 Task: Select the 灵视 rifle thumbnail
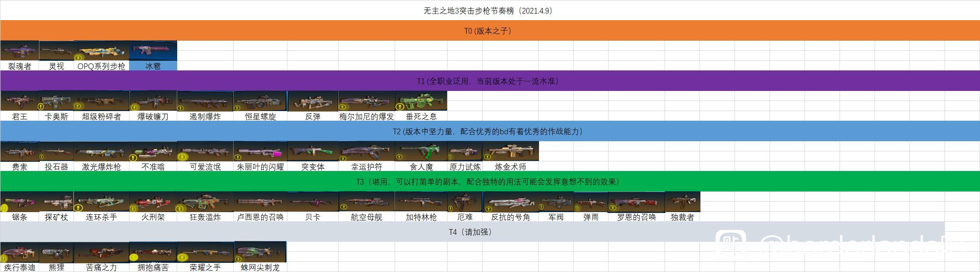pos(56,51)
